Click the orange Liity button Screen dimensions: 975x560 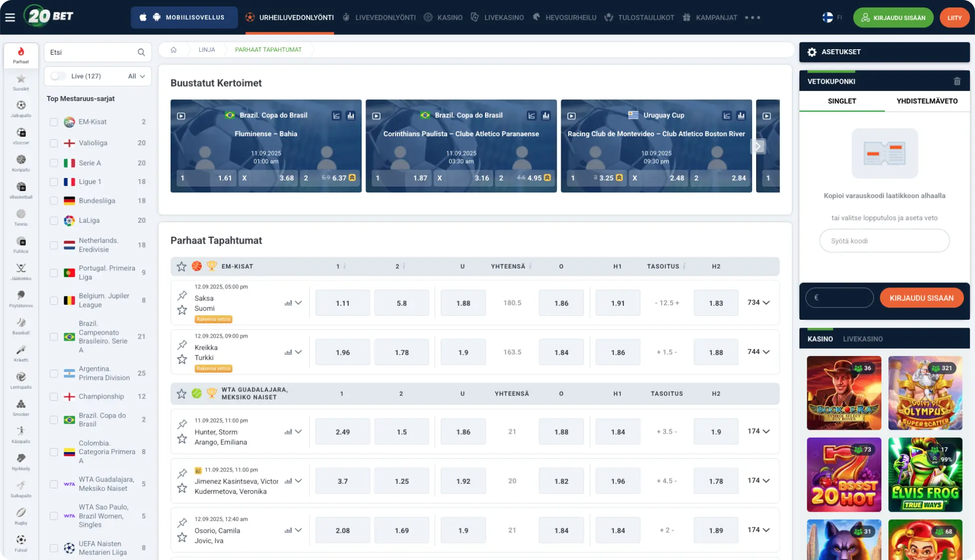coord(954,17)
